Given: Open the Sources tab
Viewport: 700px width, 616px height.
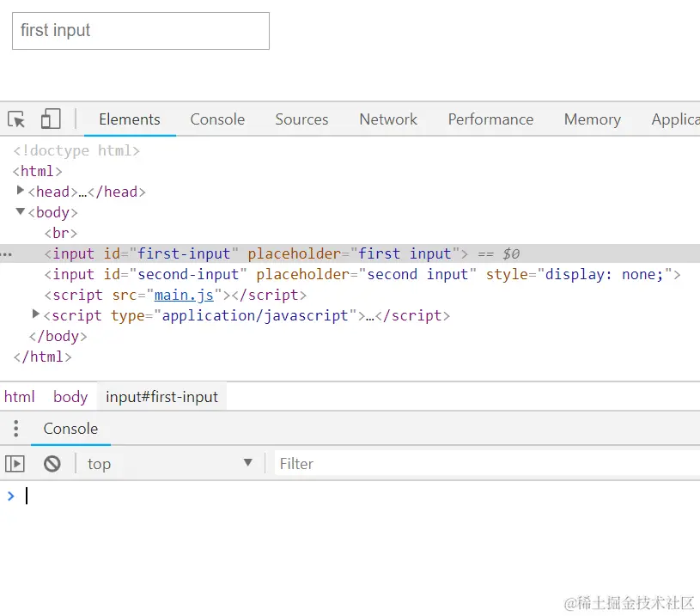Looking at the screenshot, I should [301, 119].
